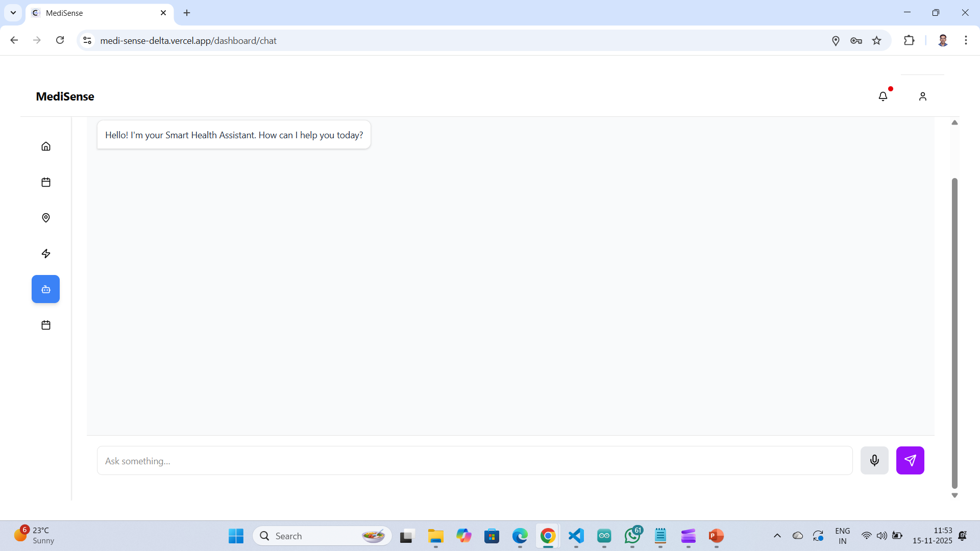Image resolution: width=980 pixels, height=551 pixels.
Task: Open Visual Studio Code from the taskbar
Action: tap(576, 536)
